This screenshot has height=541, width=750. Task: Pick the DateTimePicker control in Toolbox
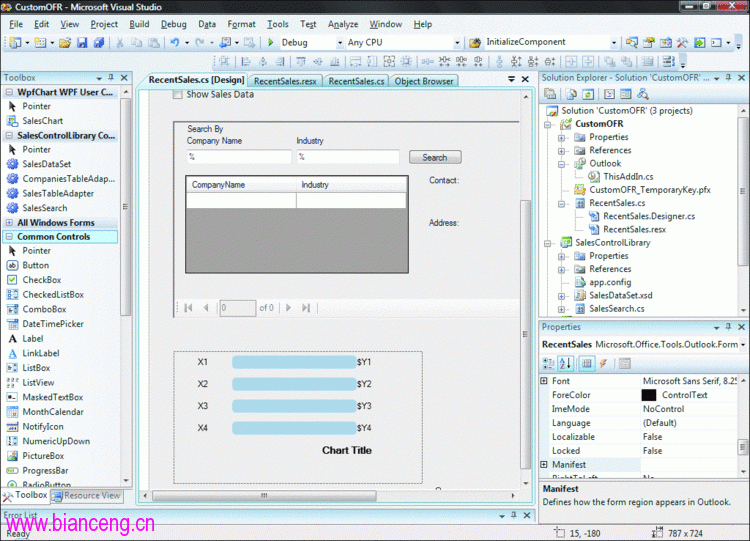(x=53, y=324)
